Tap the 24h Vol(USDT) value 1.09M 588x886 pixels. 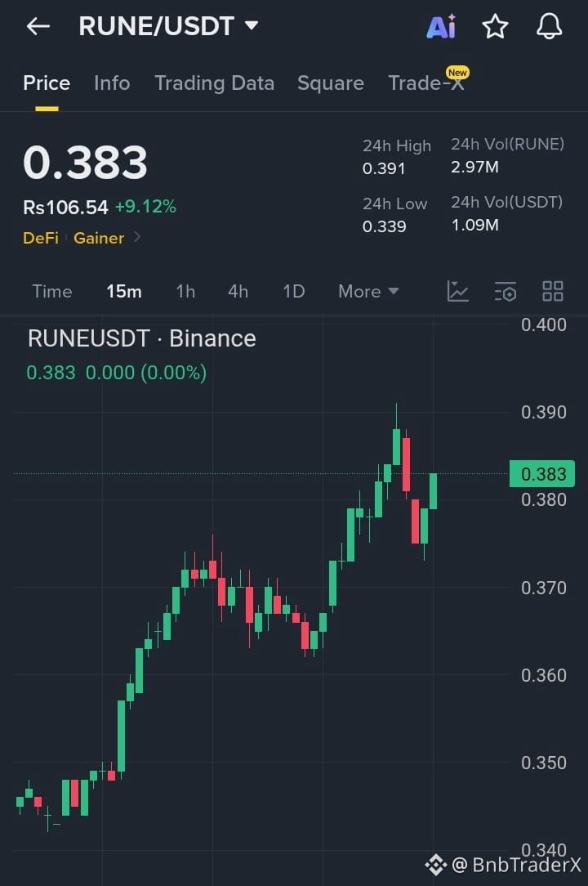pyautogui.click(x=474, y=225)
